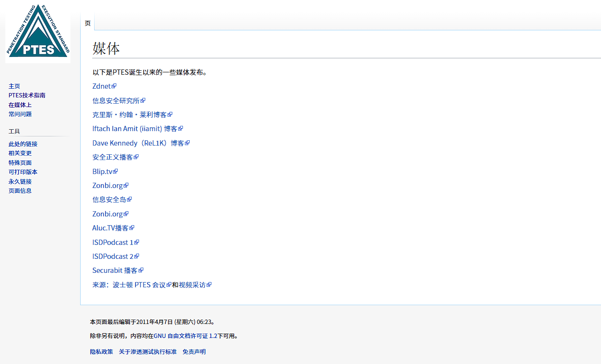
Task: Open 在媒体上 sidebar link
Action: click(x=20, y=105)
